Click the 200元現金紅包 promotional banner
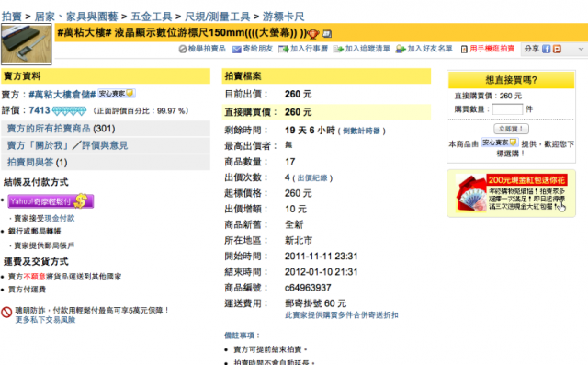 511,194
